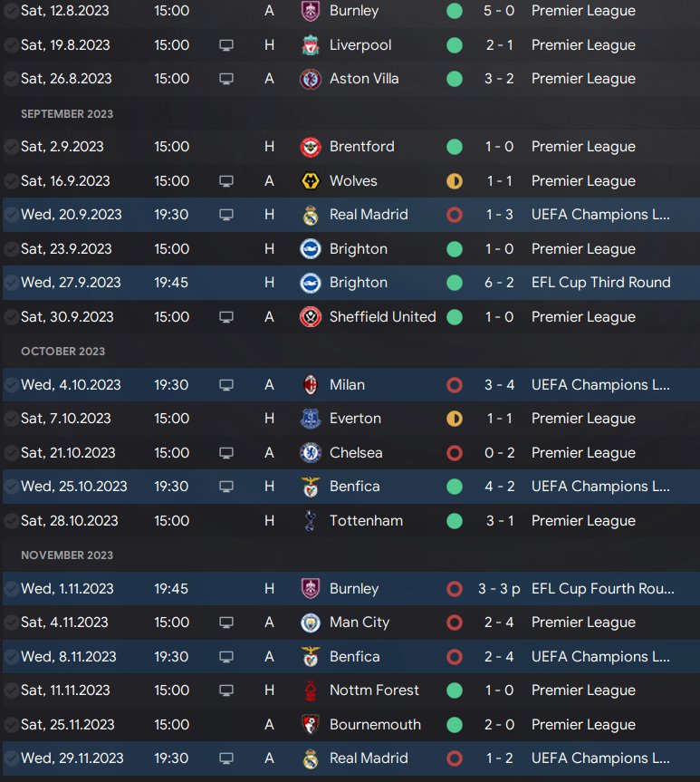Image resolution: width=700 pixels, height=782 pixels.
Task: Click the green win indicator for Brentford match
Action: coord(455,147)
